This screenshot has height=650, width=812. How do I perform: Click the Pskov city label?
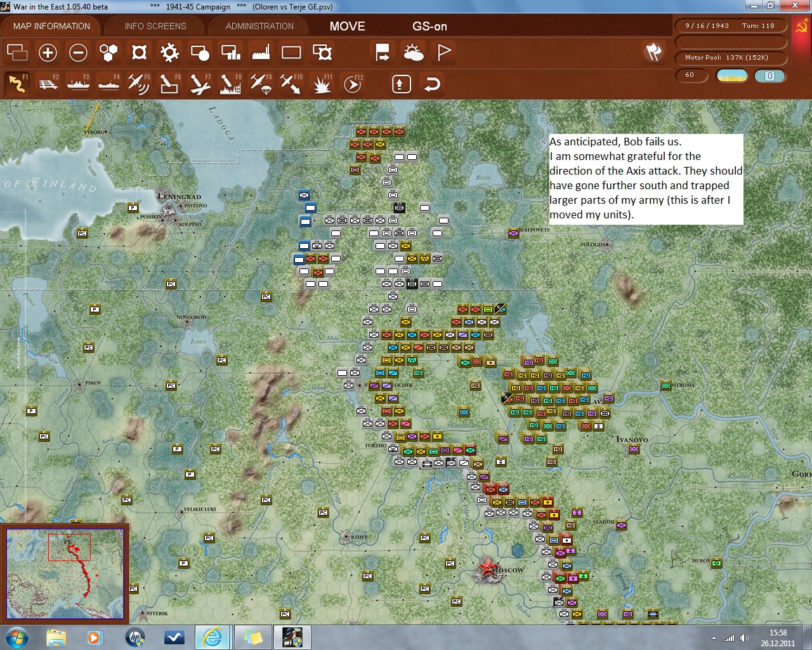[x=93, y=383]
